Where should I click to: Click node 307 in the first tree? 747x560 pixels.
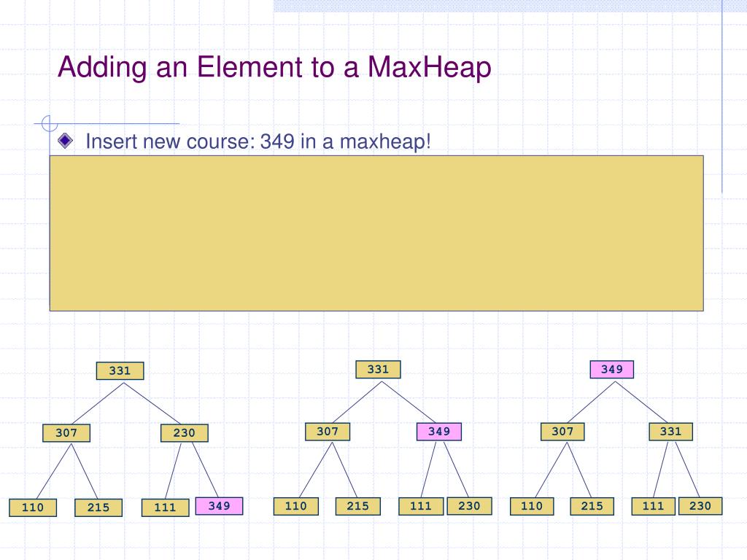coord(66,433)
